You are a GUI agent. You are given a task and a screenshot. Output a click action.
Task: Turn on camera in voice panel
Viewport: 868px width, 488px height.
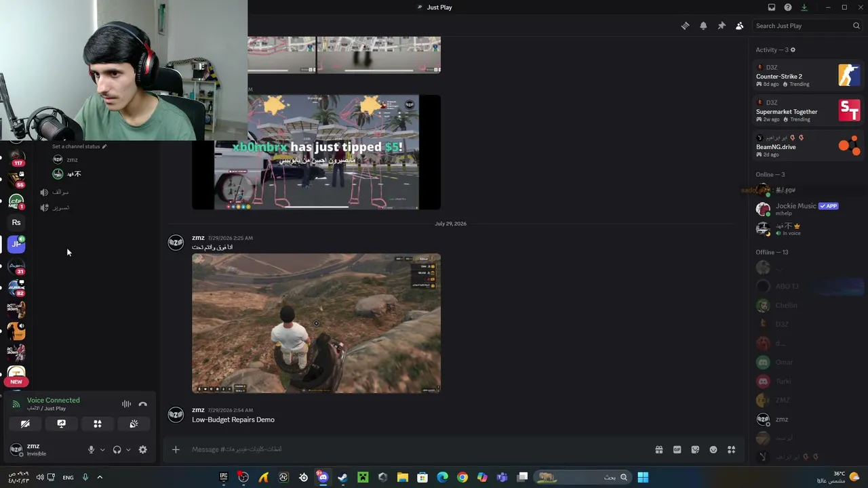point(25,424)
